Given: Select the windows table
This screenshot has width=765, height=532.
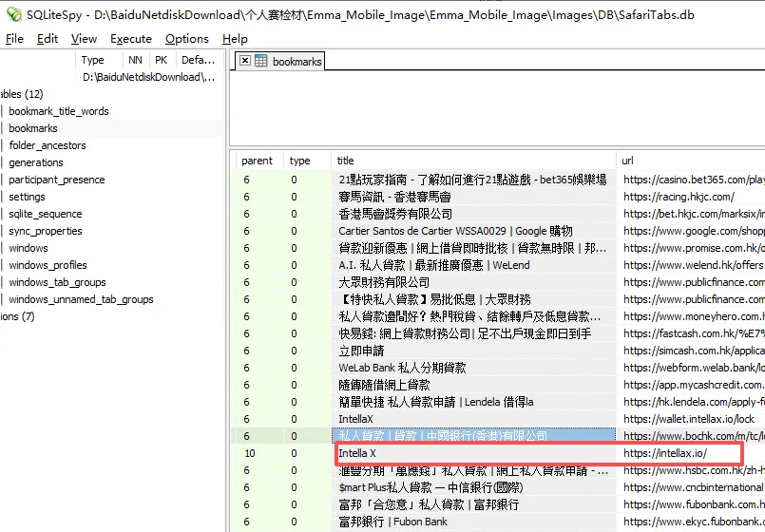Looking at the screenshot, I should click(x=29, y=248).
